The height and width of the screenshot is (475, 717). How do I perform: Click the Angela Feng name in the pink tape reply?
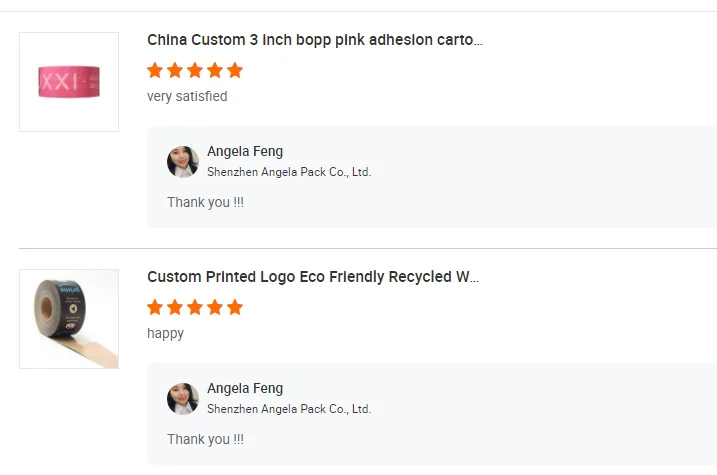point(245,152)
